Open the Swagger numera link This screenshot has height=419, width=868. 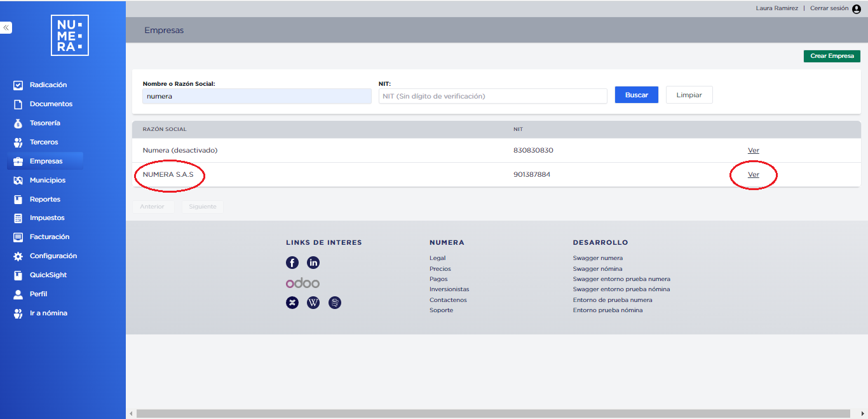pyautogui.click(x=598, y=258)
